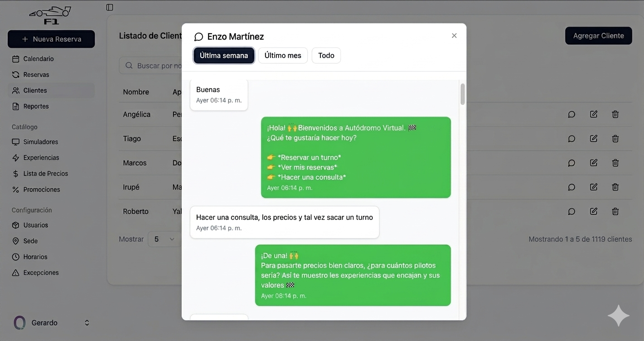Open Experiencias in Catálogo
Screen dimensions: 644x341
tap(51, 158)
